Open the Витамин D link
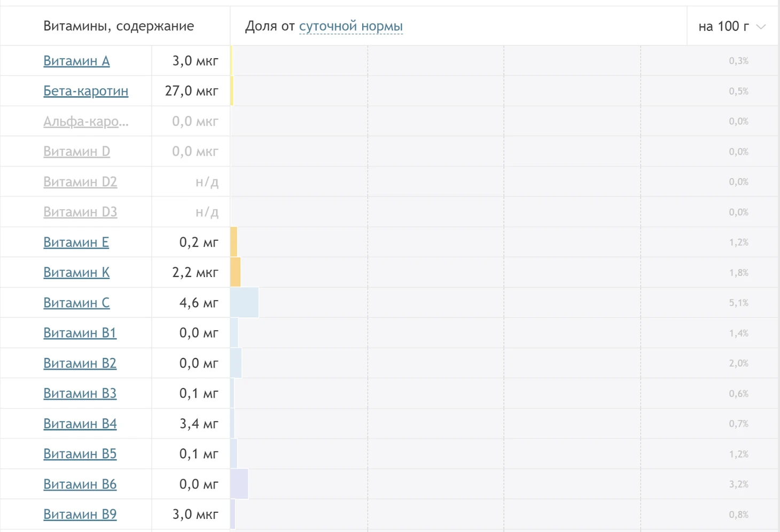Screen dimensions: 780x532 point(76,152)
